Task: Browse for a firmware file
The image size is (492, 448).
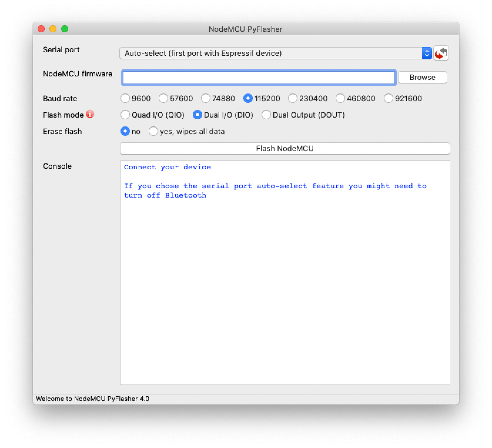Action: click(x=422, y=77)
